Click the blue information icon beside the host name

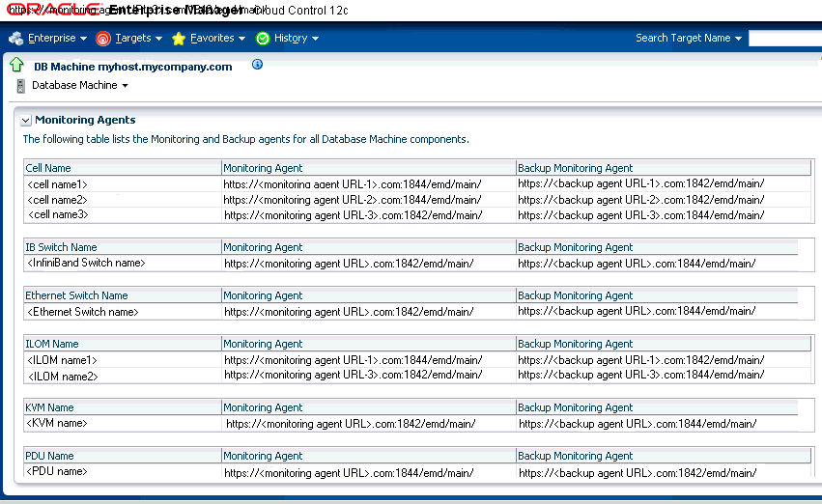pos(257,64)
